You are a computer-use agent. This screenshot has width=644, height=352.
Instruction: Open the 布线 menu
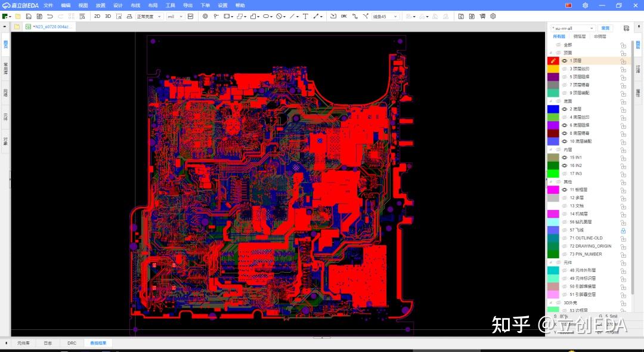coord(135,5)
